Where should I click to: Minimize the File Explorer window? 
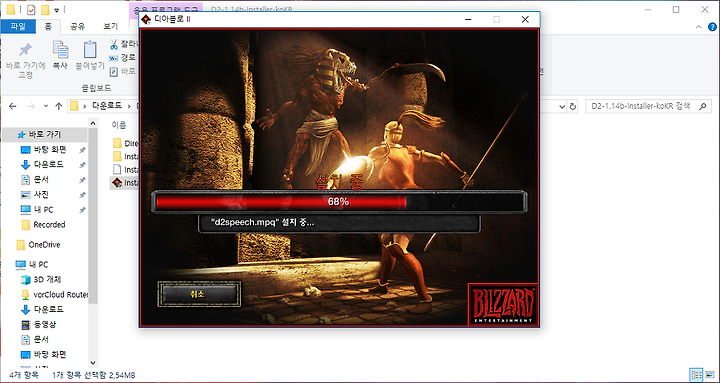pos(647,9)
